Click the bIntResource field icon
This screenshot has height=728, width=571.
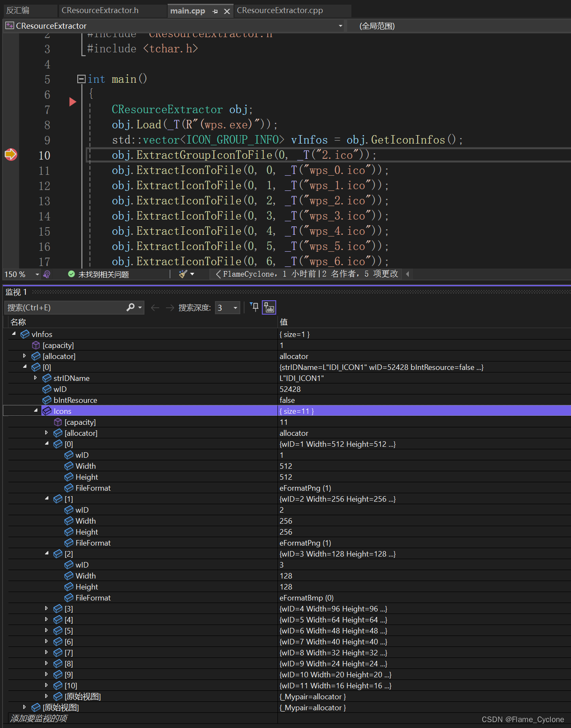pos(47,400)
